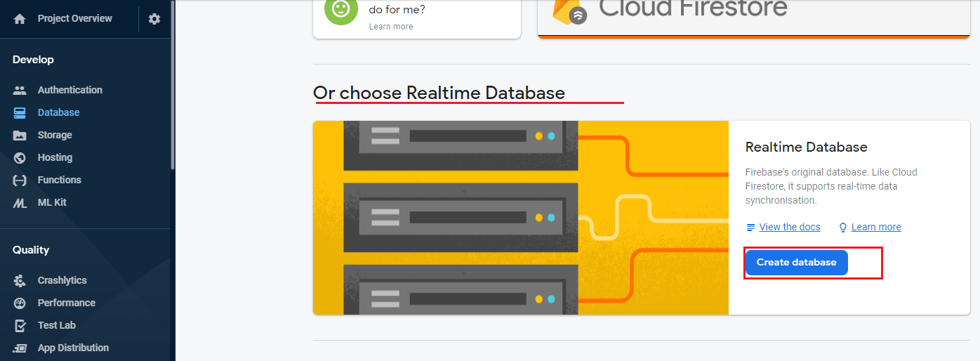Viewport: 980px width, 361px height.
Task: Open the View the docs link
Action: pyautogui.click(x=790, y=227)
